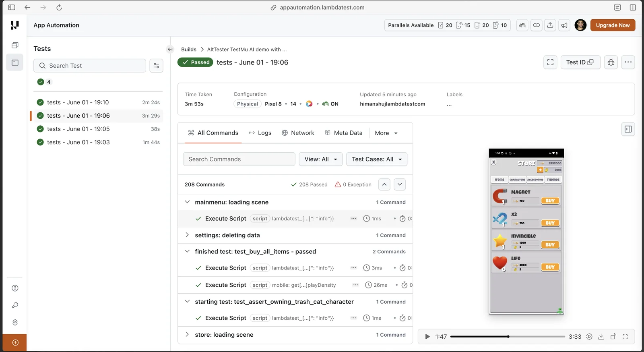Reload the browser page
The image size is (644, 352).
(59, 7)
